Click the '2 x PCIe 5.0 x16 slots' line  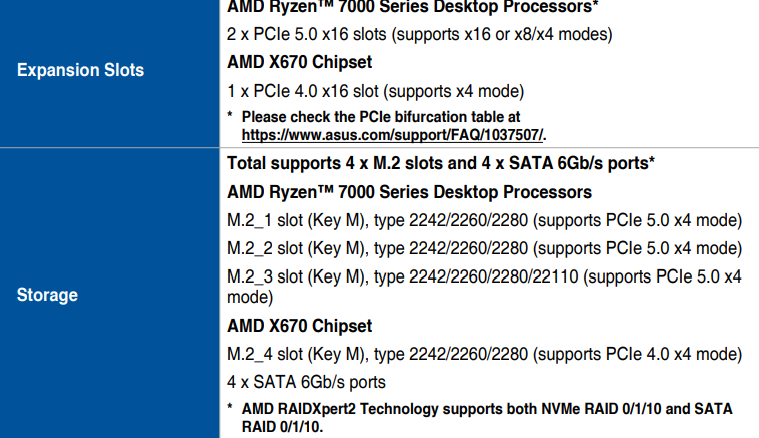tap(420, 34)
